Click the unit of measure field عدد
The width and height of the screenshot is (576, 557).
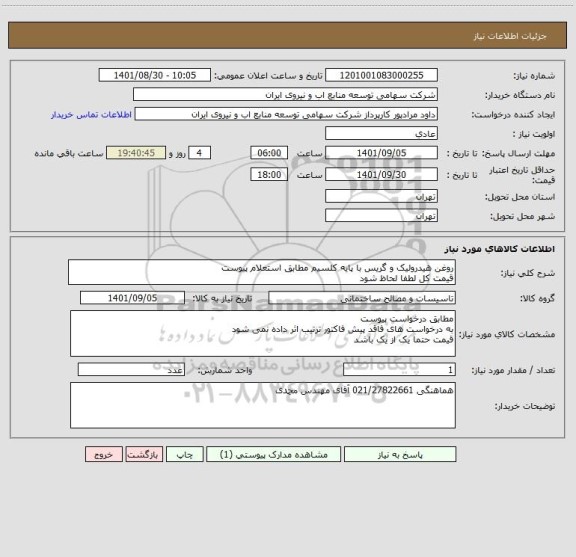131,370
